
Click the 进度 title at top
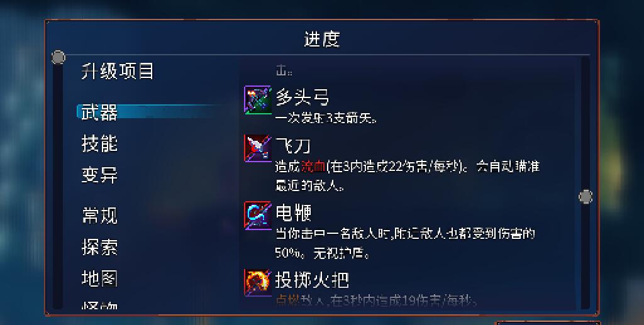pyautogui.click(x=322, y=39)
